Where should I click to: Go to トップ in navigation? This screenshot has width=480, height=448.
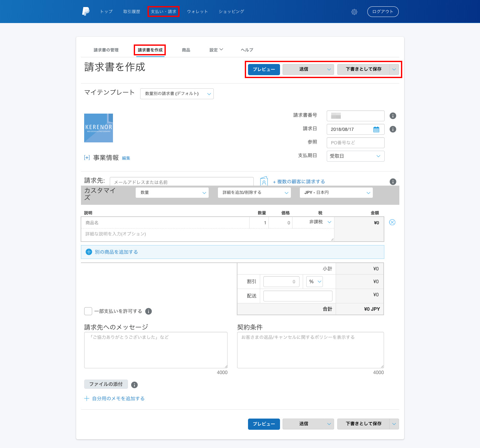(106, 12)
